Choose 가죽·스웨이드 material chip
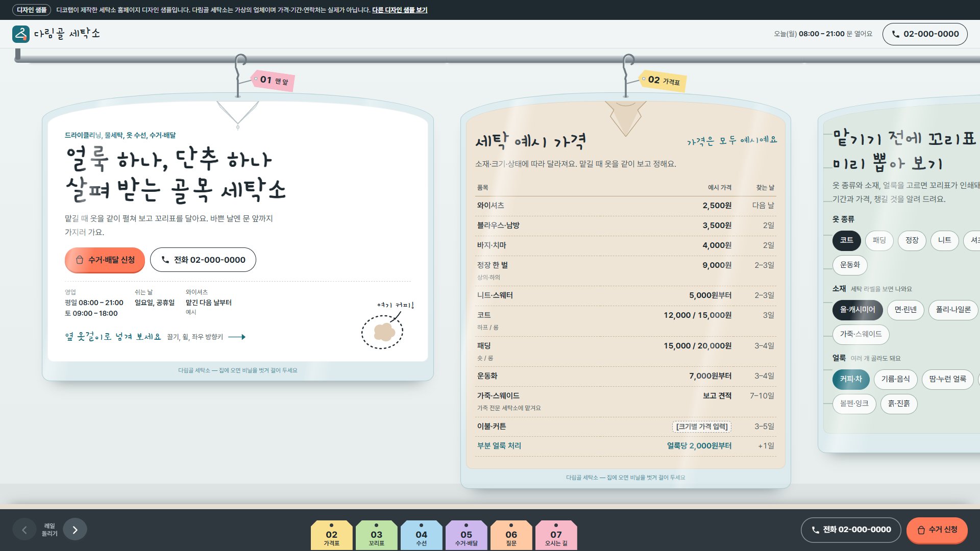 click(x=861, y=334)
